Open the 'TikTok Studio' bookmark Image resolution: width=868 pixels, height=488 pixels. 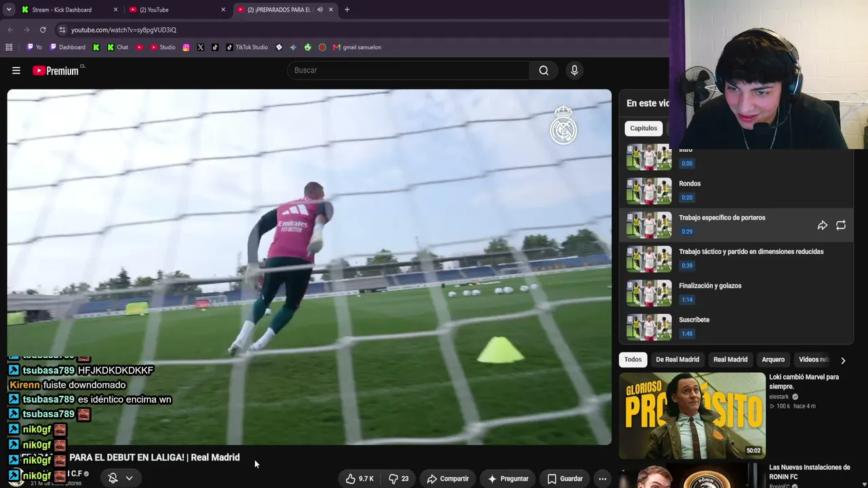[247, 47]
